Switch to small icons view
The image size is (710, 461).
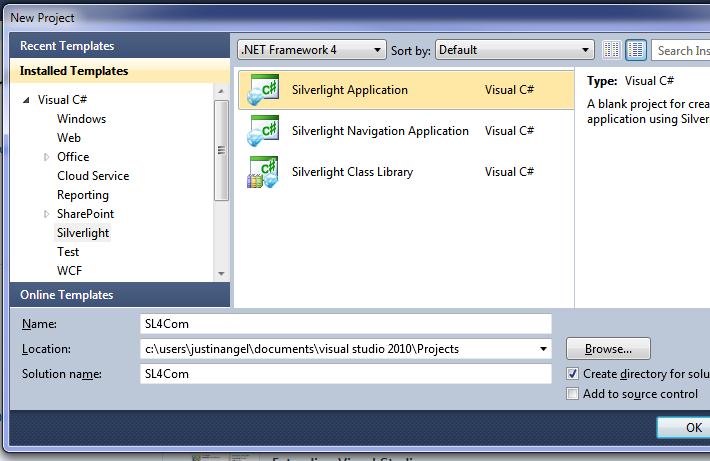tap(611, 50)
